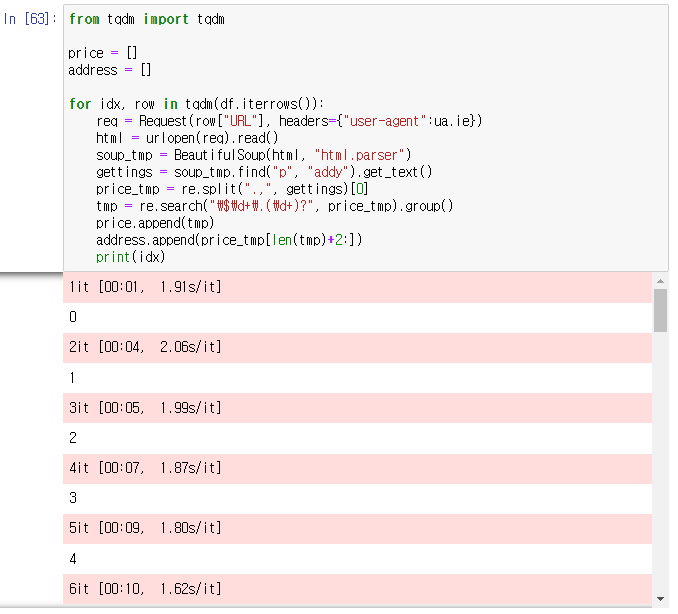Click the printed output '3'

[x=73, y=498]
